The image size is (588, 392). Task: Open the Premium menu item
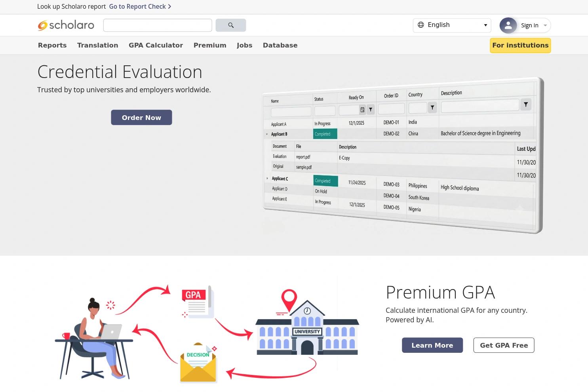tap(210, 46)
